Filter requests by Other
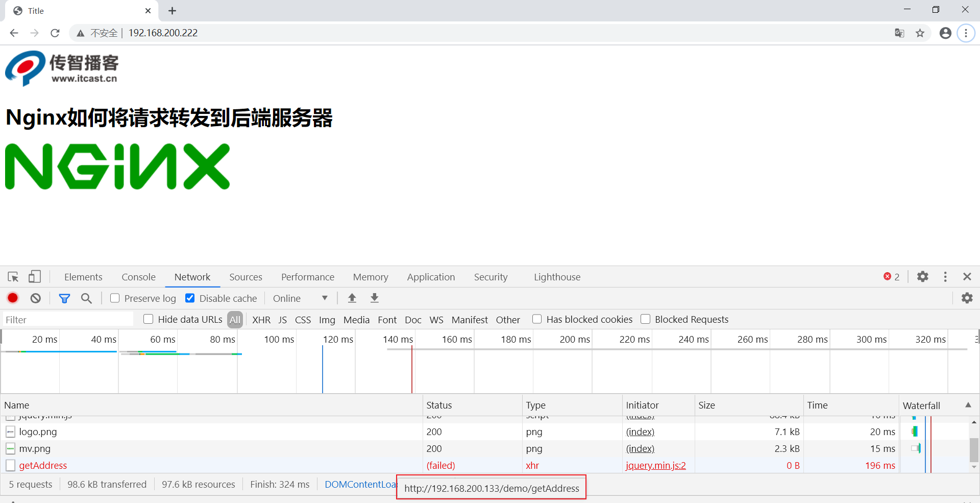 [x=508, y=320]
